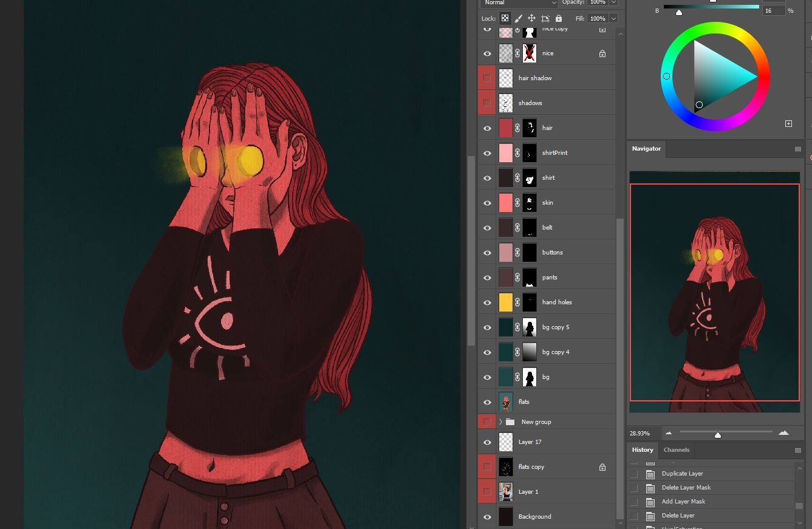Image resolution: width=812 pixels, height=529 pixels.
Task: Open the Fill percentage dropdown
Action: click(x=613, y=19)
